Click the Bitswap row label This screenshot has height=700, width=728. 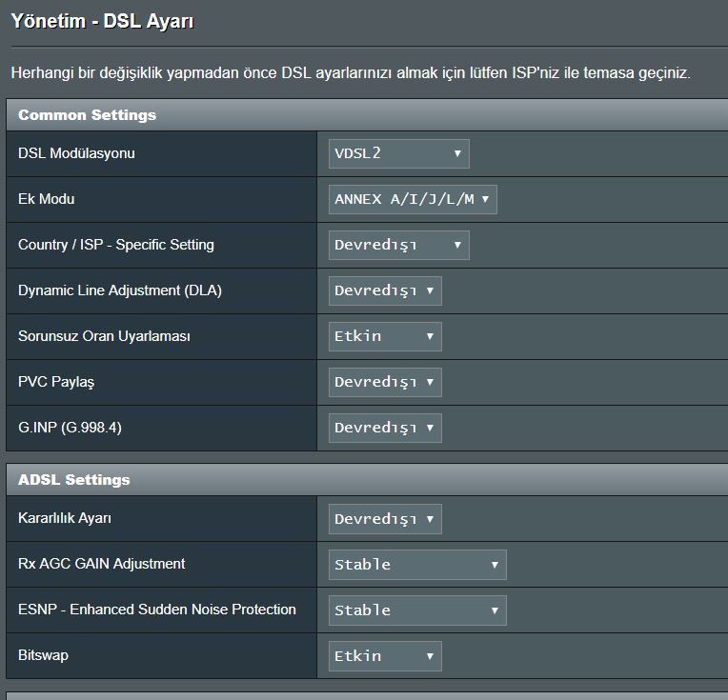pos(43,655)
